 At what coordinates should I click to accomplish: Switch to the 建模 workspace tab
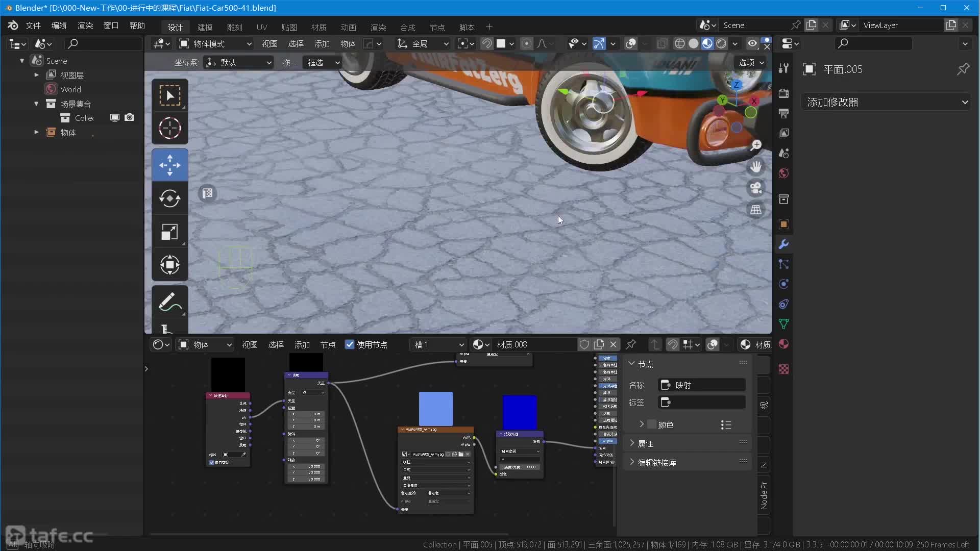click(205, 27)
